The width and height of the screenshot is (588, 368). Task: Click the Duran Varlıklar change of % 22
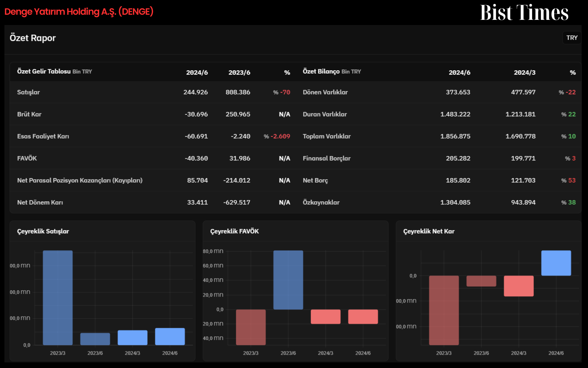coord(568,114)
